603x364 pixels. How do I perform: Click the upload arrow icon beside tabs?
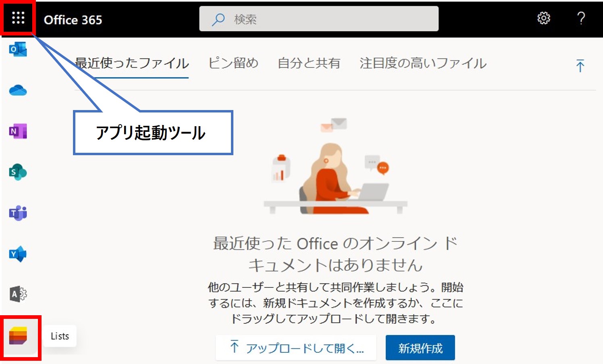580,66
